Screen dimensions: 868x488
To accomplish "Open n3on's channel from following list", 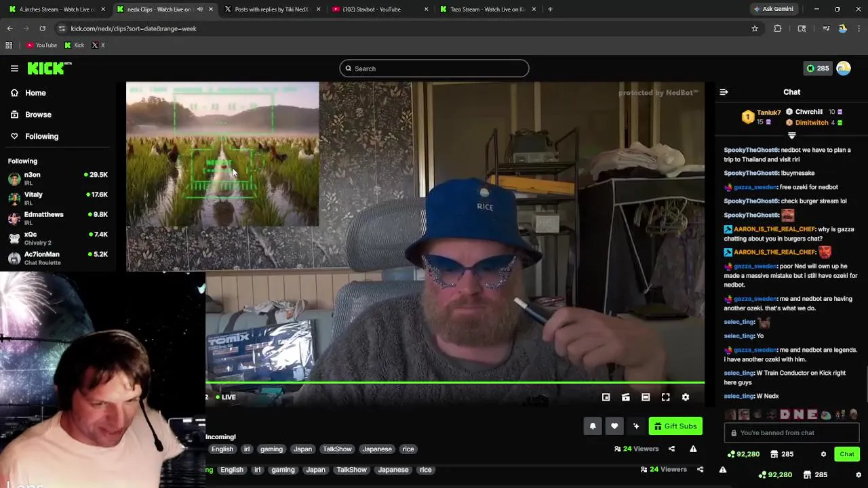I will [x=58, y=178].
